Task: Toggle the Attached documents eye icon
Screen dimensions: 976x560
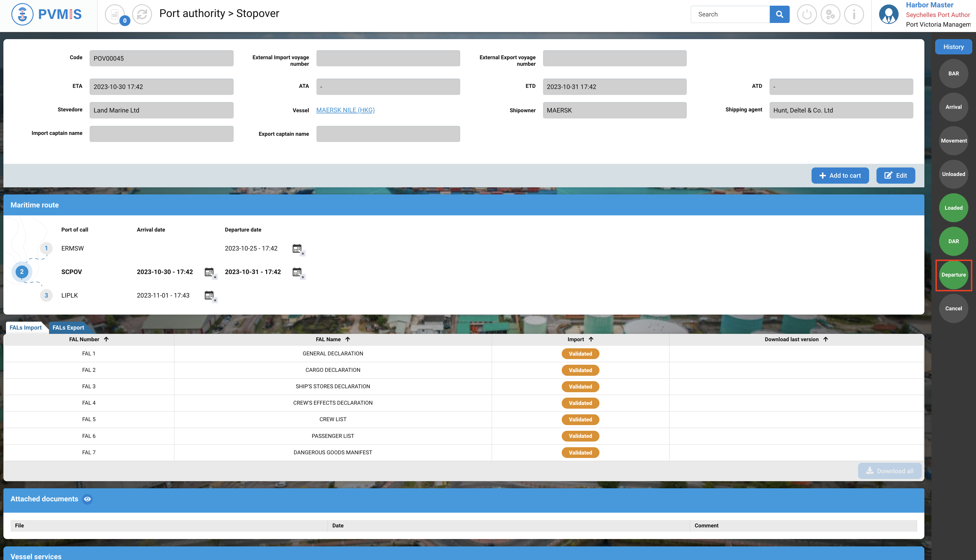Action: pos(87,499)
